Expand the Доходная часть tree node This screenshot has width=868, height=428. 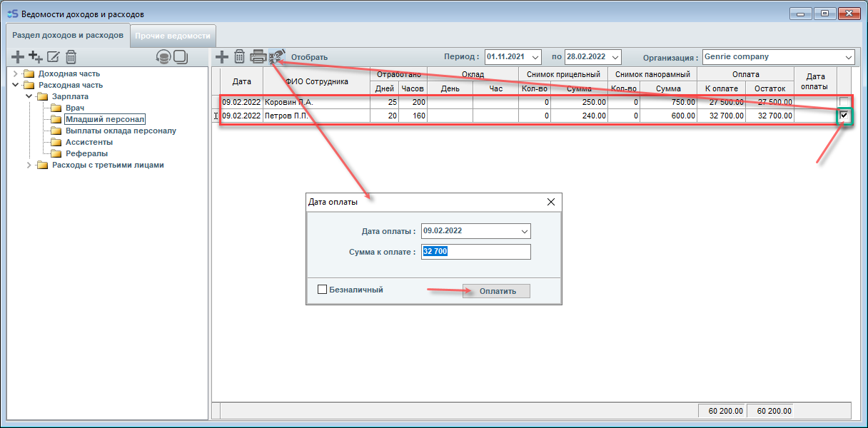click(x=16, y=74)
